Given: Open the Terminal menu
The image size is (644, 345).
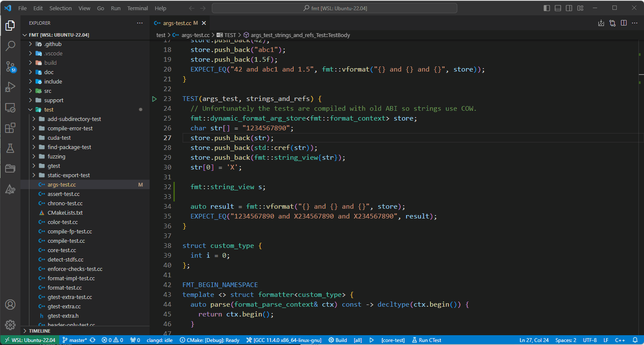Looking at the screenshot, I should 137,8.
